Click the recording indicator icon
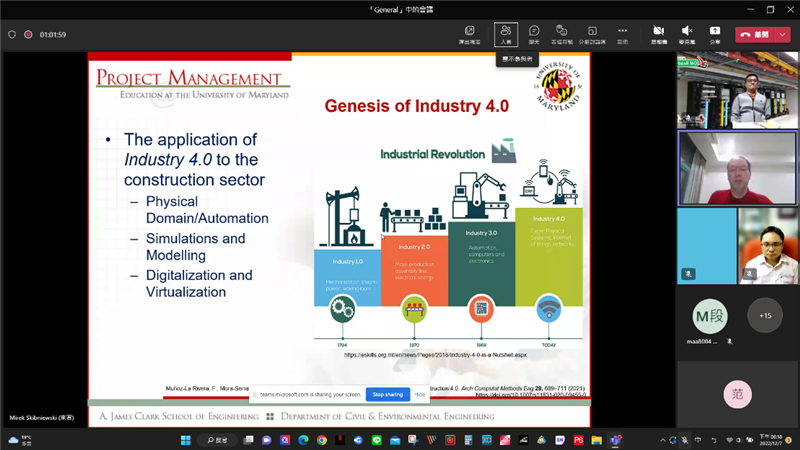Image resolution: width=800 pixels, height=450 pixels. pos(28,34)
